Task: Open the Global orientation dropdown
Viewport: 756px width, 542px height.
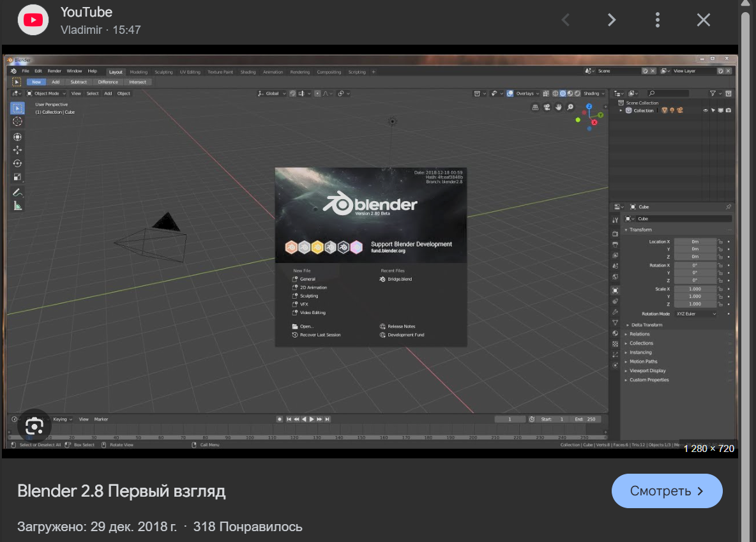Action: 272,94
